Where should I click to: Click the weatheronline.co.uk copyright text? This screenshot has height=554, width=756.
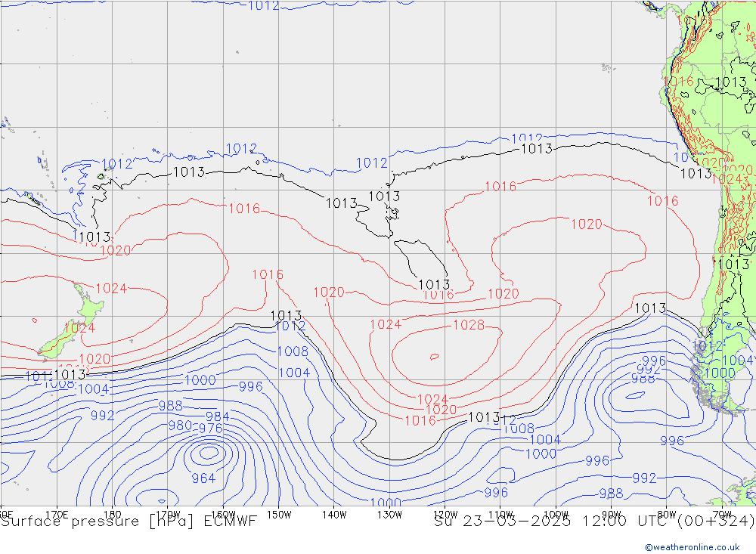[692, 547]
